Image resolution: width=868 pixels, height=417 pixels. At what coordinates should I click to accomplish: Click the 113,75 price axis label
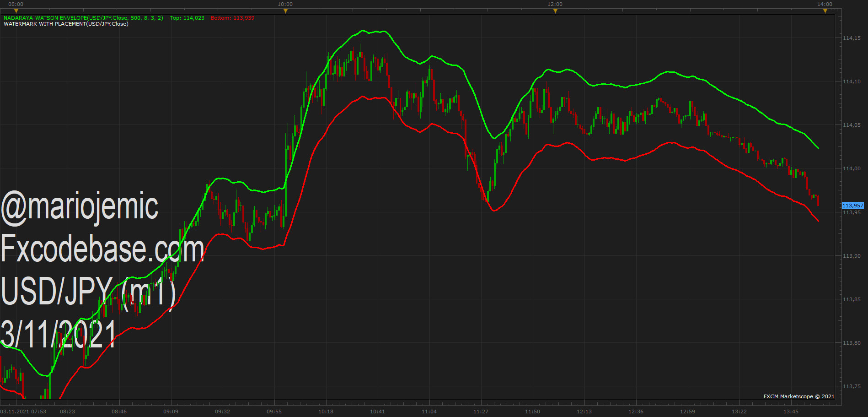[852, 386]
